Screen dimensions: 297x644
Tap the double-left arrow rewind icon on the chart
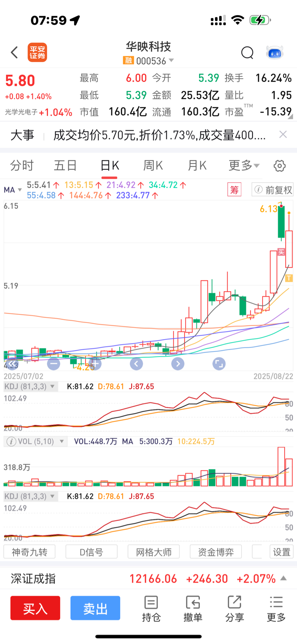coord(12,364)
